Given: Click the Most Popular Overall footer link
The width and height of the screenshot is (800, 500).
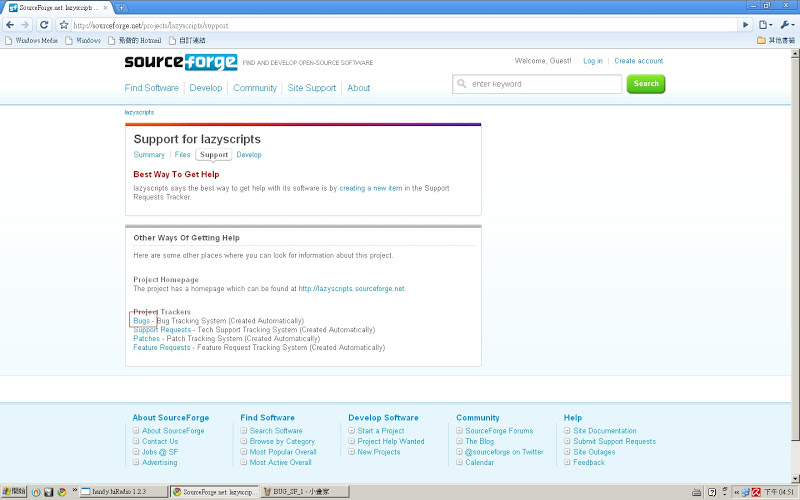Looking at the screenshot, I should pos(283,452).
